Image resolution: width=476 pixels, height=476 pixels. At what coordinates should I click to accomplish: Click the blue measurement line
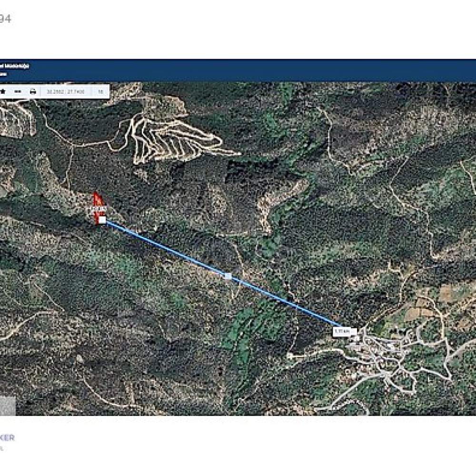click(x=225, y=275)
